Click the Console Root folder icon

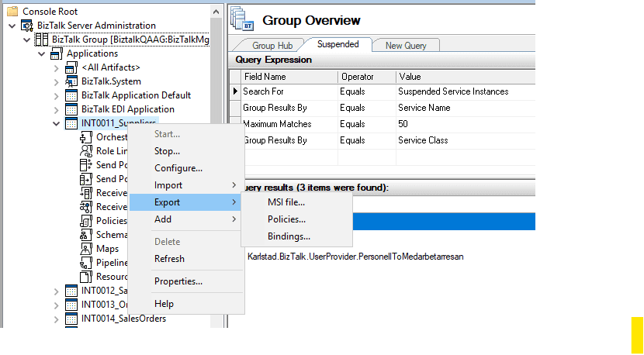[x=12, y=12]
